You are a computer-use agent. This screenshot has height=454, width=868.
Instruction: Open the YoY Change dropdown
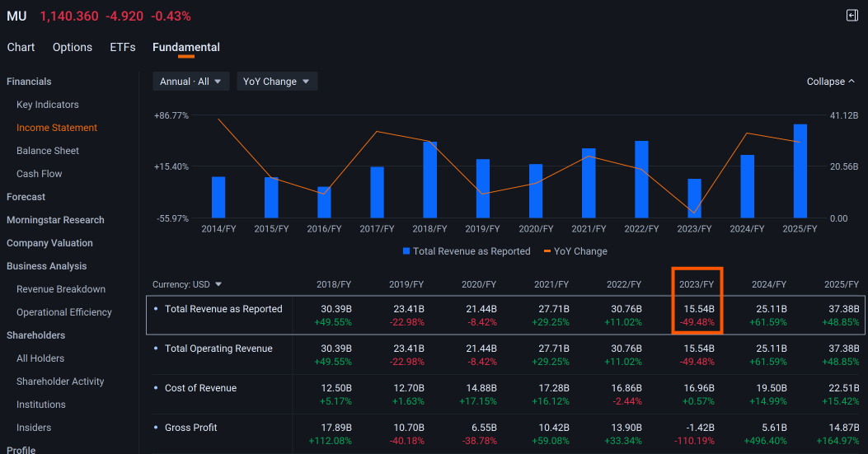tap(277, 82)
